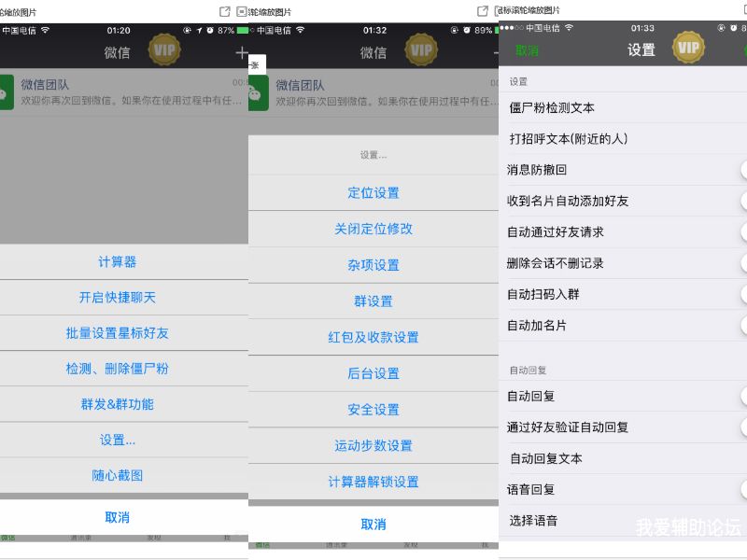Open the external-view icon above the middle screenshot
This screenshot has width=747, height=560.
tap(483, 11)
